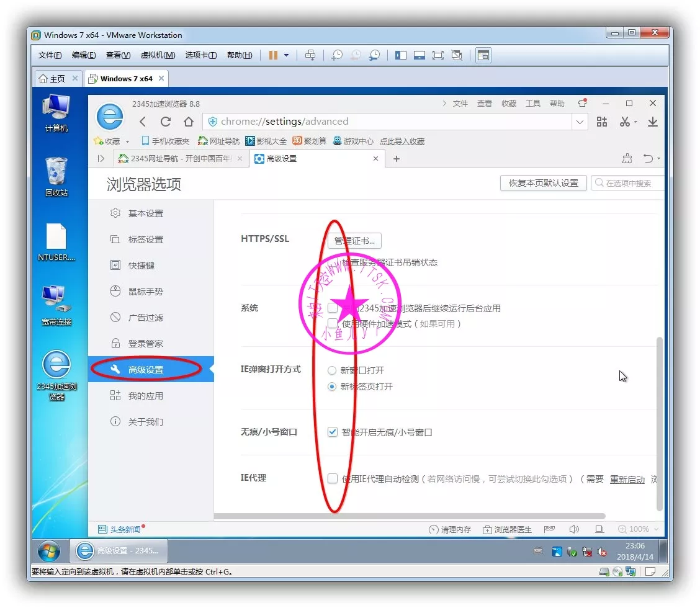Enable 使用IE代理自动检测 checkbox
Screen dimensions: 700x608
tap(333, 478)
